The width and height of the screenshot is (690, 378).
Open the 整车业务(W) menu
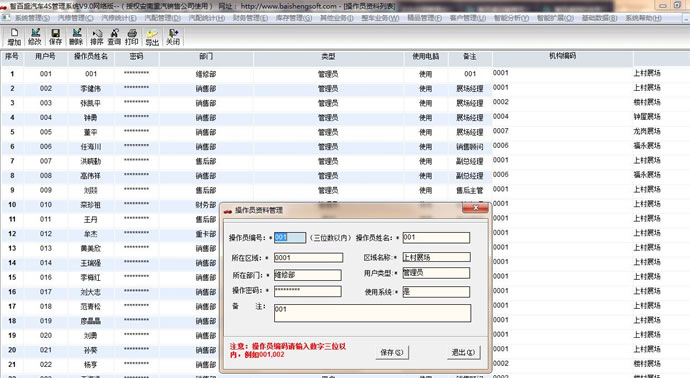click(380, 18)
